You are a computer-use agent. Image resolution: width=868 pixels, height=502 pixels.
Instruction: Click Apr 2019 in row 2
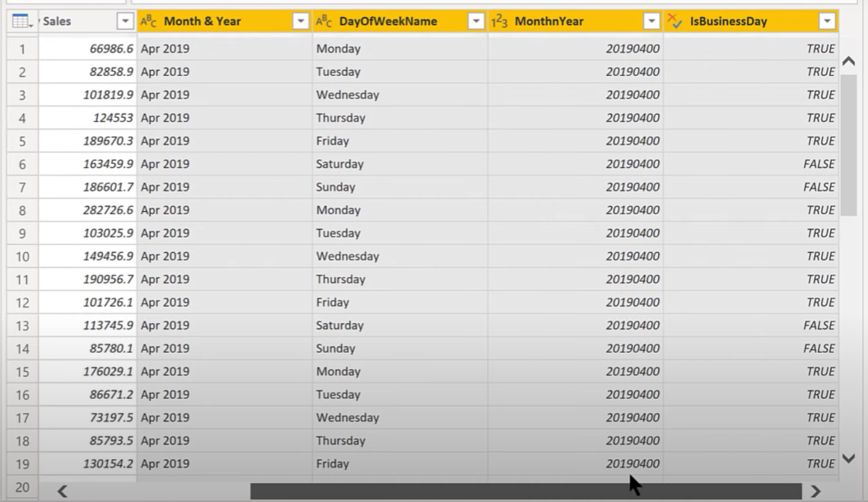pyautogui.click(x=165, y=72)
